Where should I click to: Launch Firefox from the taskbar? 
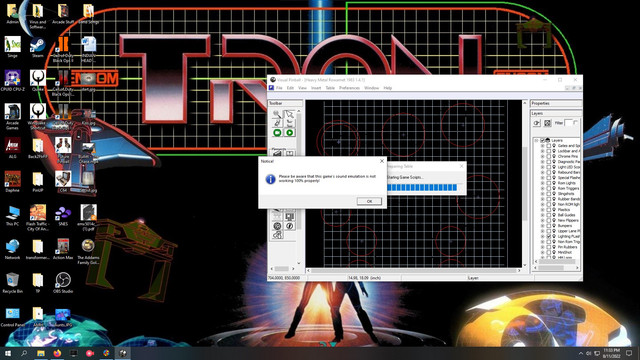pos(57,353)
